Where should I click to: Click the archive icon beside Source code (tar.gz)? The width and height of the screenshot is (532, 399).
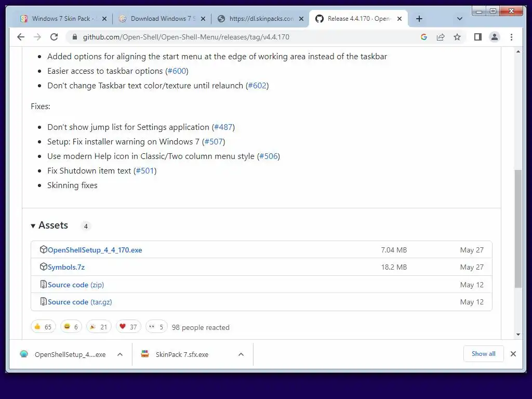[x=44, y=301]
